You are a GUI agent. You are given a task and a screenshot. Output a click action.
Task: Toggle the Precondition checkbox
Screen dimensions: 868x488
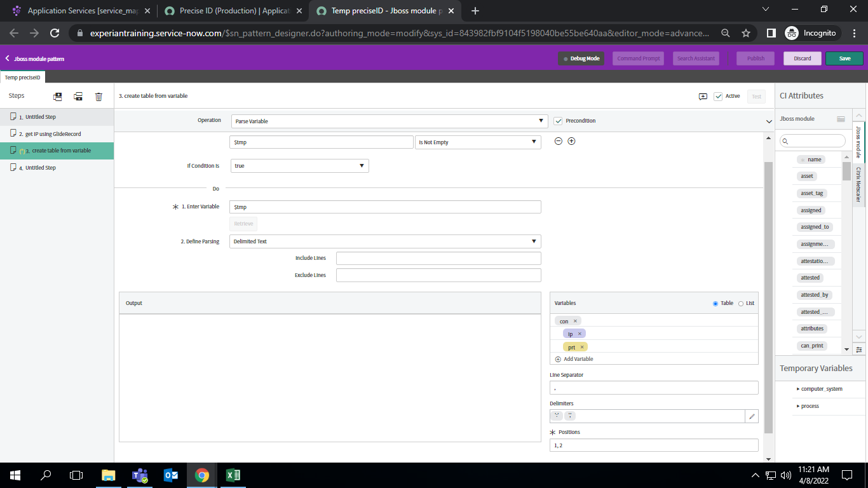558,121
